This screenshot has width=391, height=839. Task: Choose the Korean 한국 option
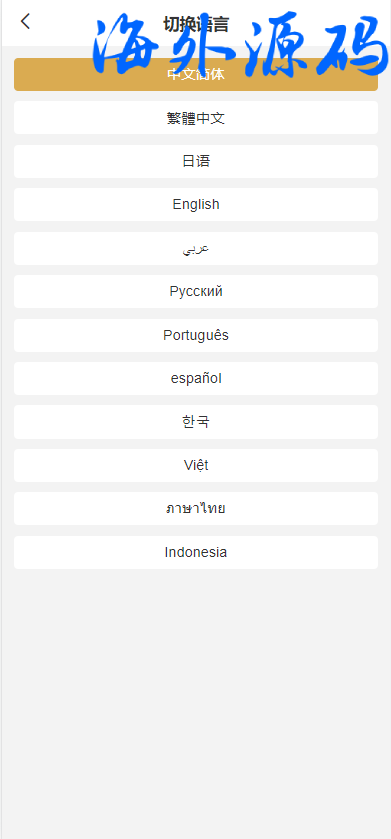(196, 422)
